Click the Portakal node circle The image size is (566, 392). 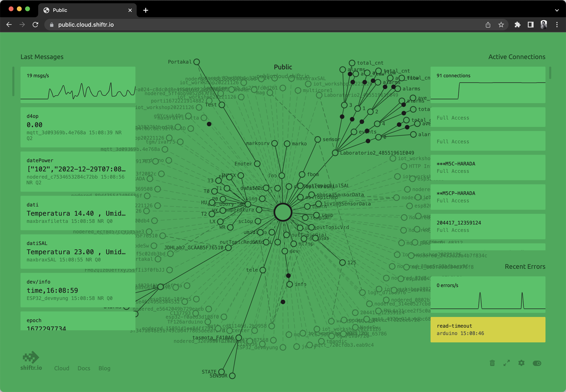(x=196, y=62)
